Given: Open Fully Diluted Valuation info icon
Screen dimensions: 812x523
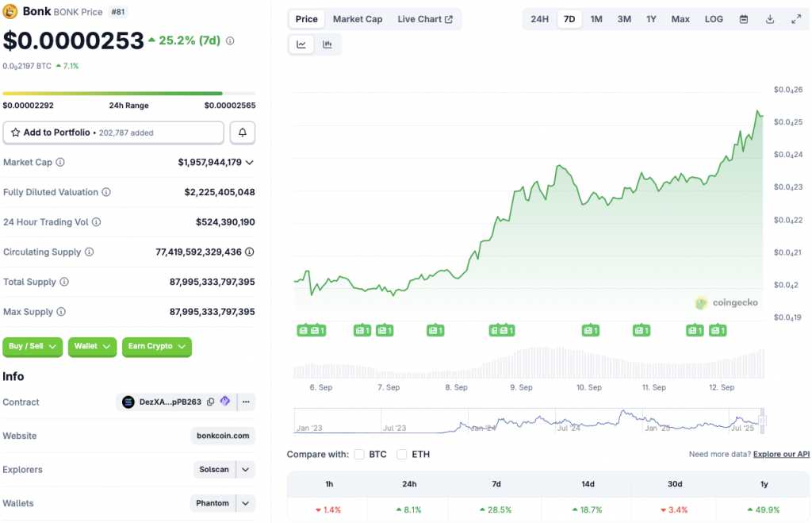Looking at the screenshot, I should [106, 192].
